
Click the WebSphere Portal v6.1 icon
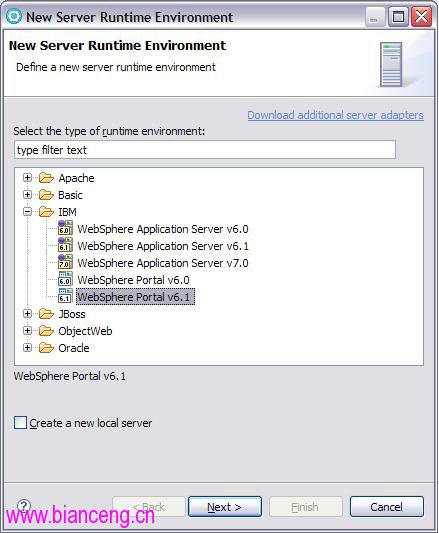tap(65, 295)
